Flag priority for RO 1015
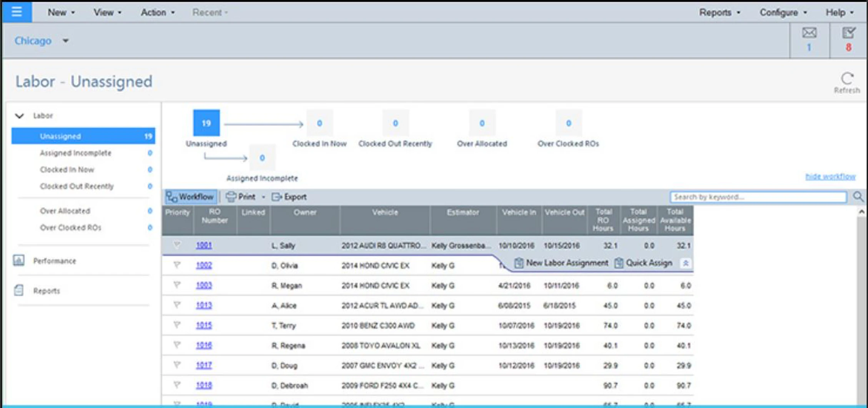 tap(177, 325)
